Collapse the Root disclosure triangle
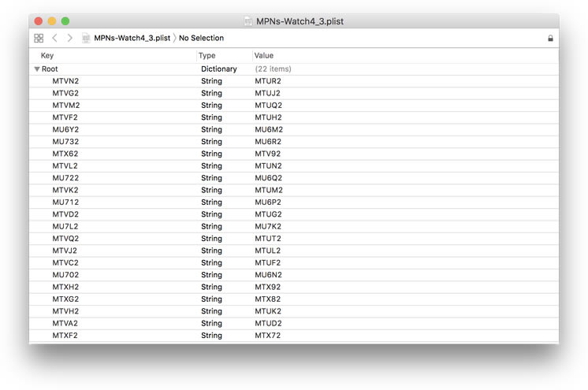 click(37, 69)
